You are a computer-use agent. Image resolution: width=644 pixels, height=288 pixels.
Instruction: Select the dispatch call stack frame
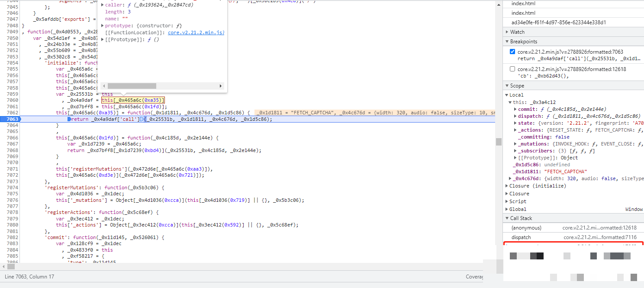point(521,237)
